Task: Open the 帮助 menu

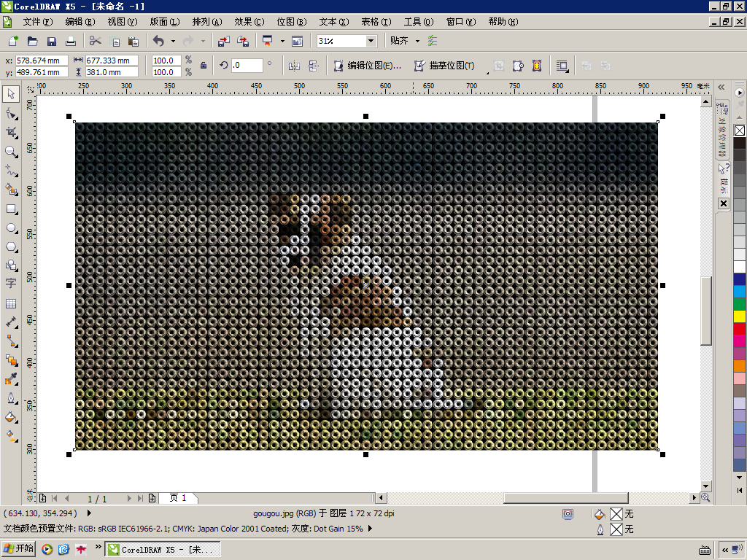Action: click(503, 22)
